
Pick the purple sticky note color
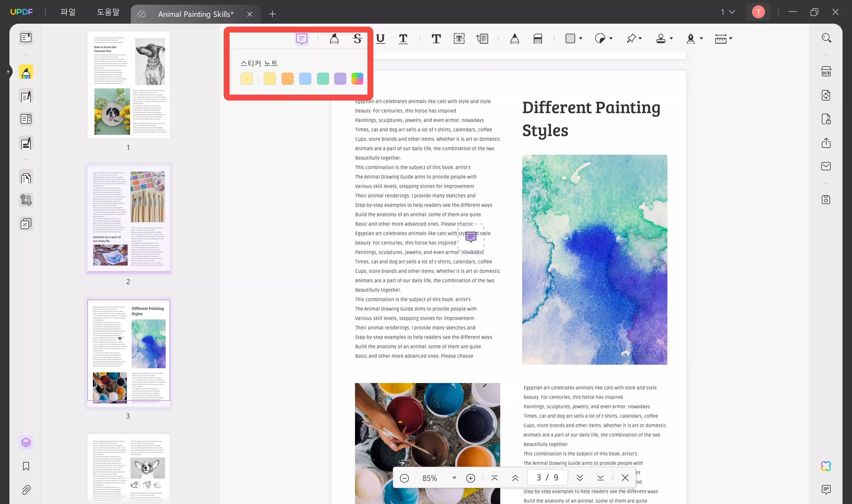coord(340,79)
